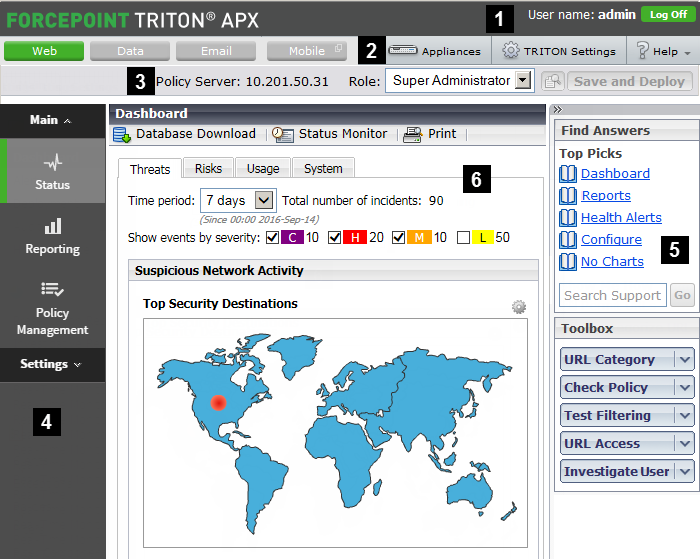This screenshot has height=559, width=700.
Task: Click the book icon beside No Charts
Action: click(568, 262)
